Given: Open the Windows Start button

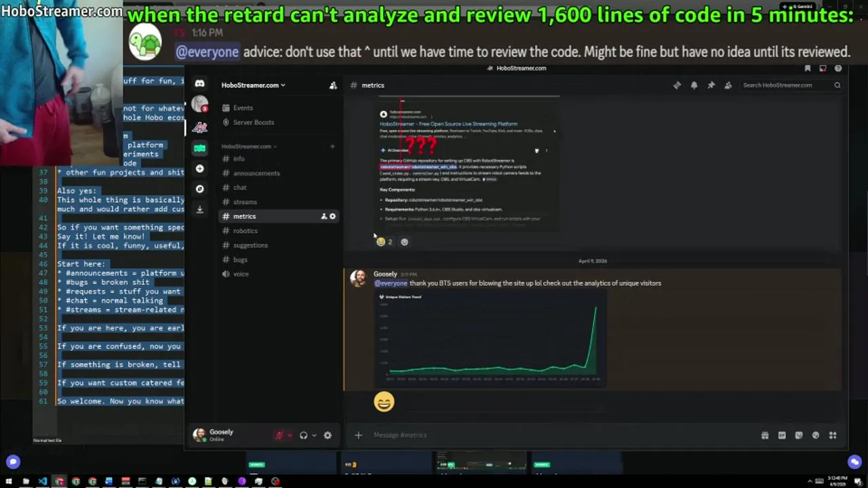Looking at the screenshot, I should pos(9,481).
